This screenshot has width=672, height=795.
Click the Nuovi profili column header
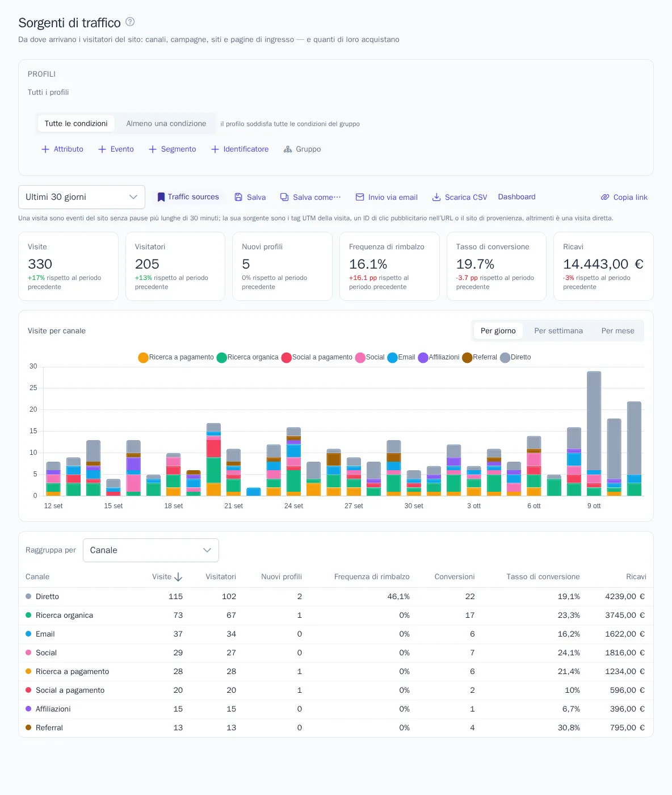pos(282,576)
